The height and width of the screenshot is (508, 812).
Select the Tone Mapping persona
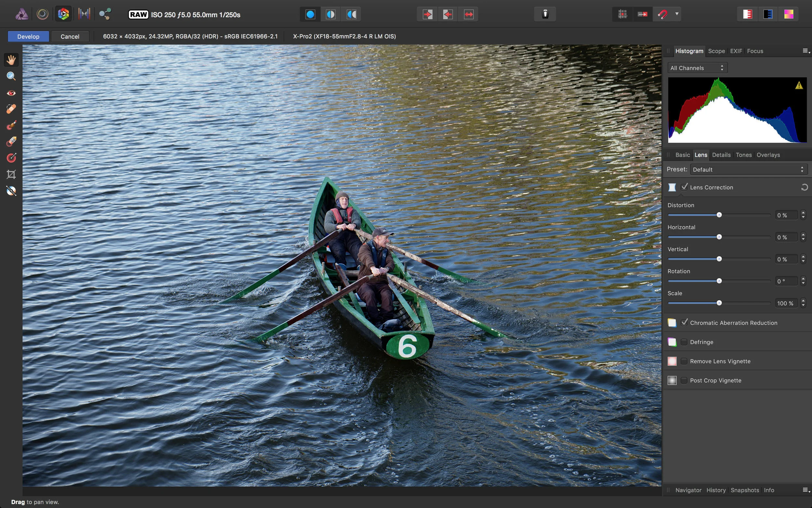click(x=84, y=14)
